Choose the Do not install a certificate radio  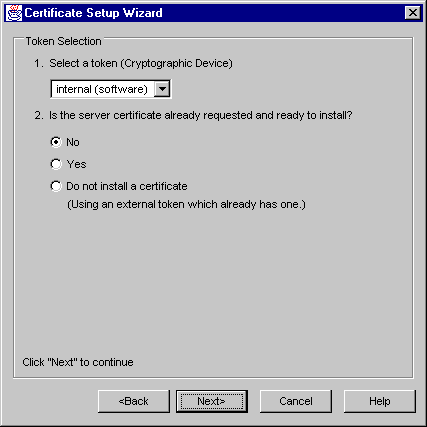[x=56, y=186]
